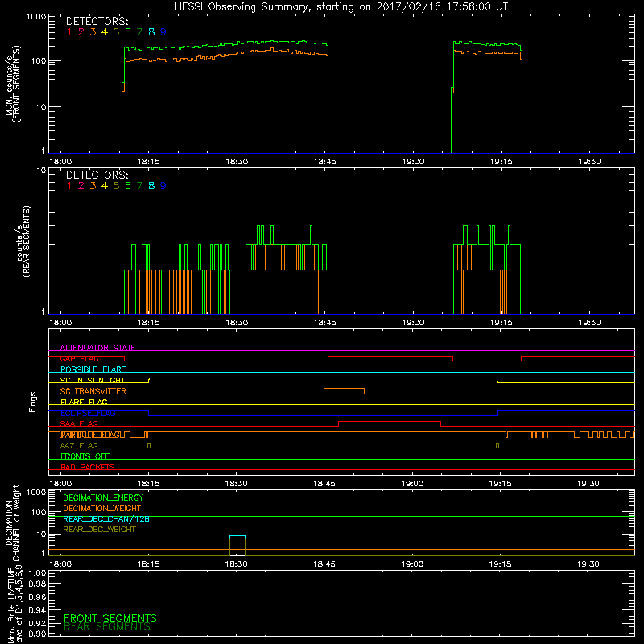The height and width of the screenshot is (644, 644).
Task: Click the 0.94 tick on the livetime y-axis
Action: 37,610
